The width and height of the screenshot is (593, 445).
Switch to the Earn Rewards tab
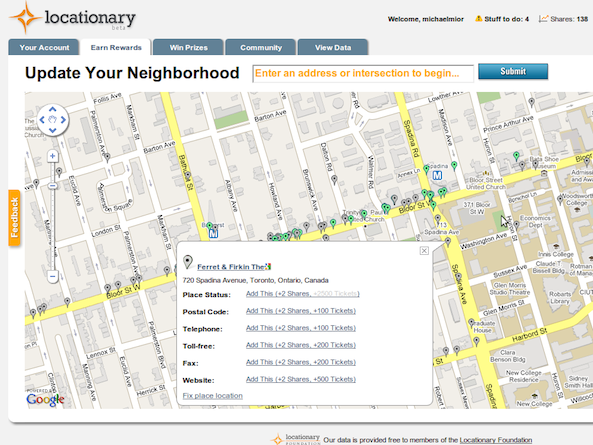[116, 48]
